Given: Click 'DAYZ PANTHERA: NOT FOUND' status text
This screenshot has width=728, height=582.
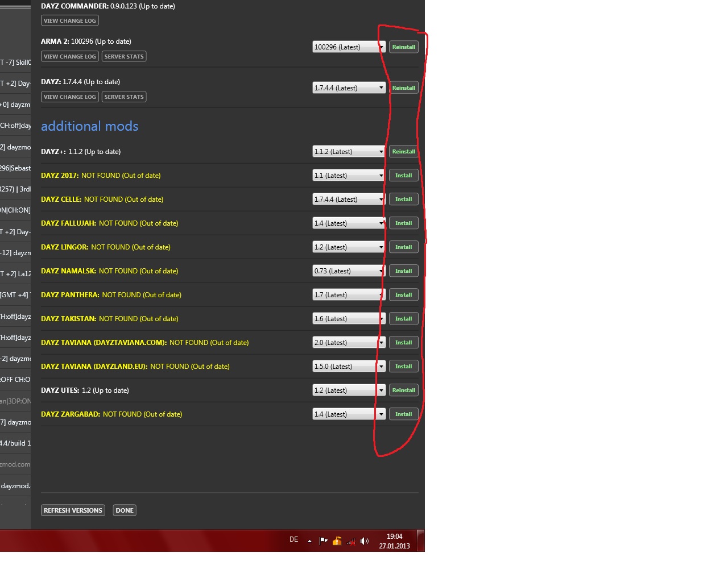Looking at the screenshot, I should pyautogui.click(x=111, y=295).
